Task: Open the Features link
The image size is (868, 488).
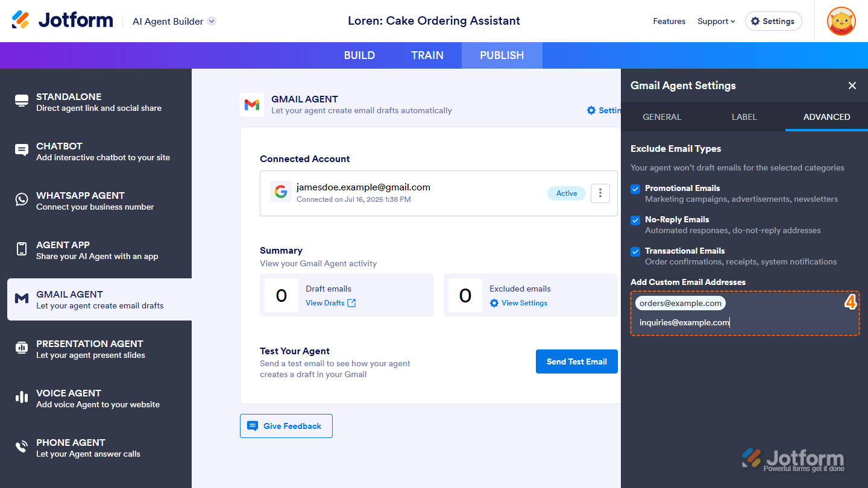Action: click(x=669, y=21)
